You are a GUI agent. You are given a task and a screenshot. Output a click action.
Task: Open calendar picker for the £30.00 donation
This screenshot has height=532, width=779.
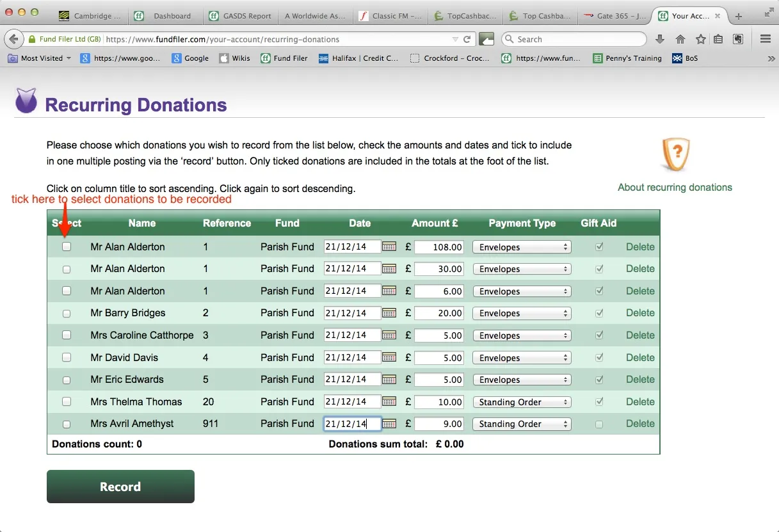click(x=389, y=269)
